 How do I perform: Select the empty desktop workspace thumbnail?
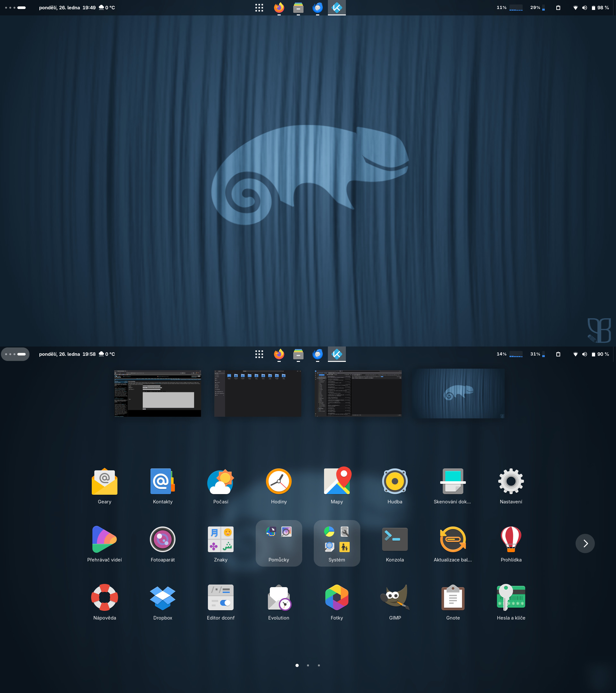(459, 393)
